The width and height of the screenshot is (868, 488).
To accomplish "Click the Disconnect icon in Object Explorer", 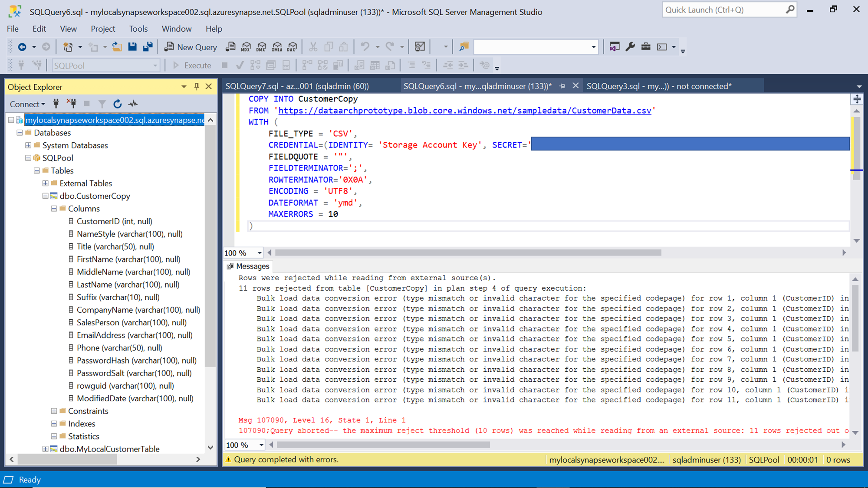I will click(x=72, y=104).
